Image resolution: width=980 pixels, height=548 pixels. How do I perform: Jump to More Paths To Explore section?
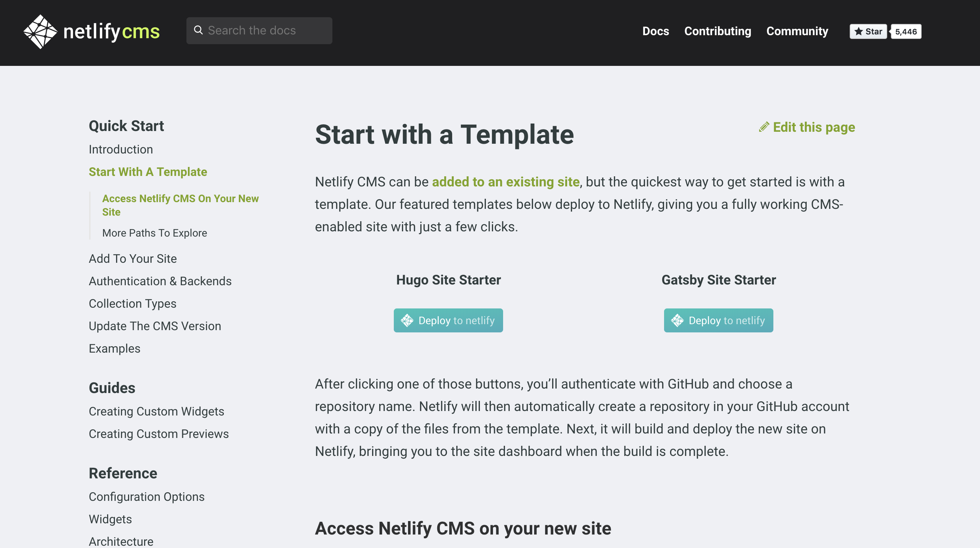pos(155,233)
